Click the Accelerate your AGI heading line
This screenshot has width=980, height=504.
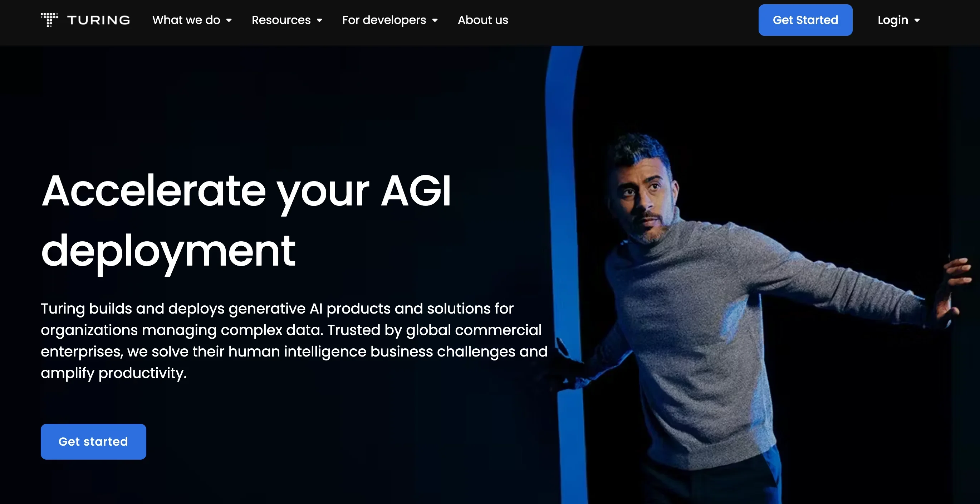[246, 191]
